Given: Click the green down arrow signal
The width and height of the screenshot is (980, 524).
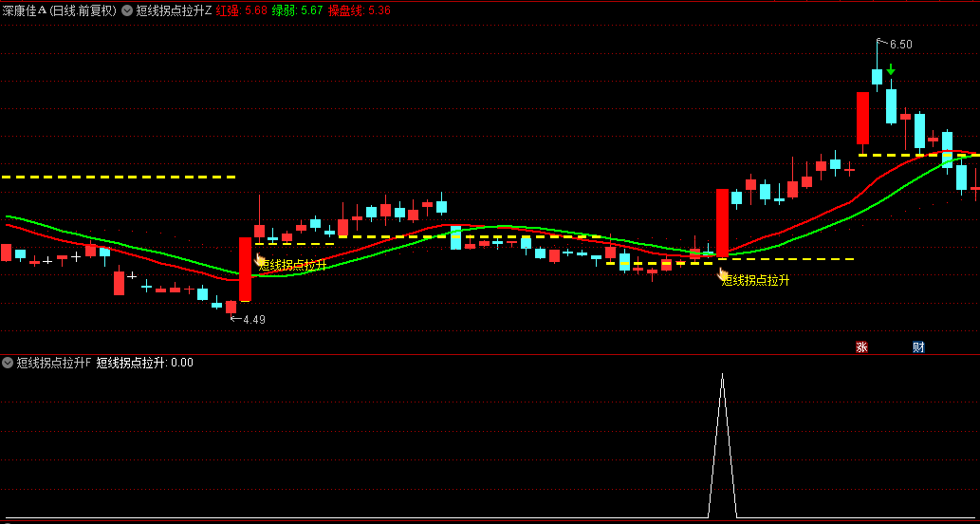Looking at the screenshot, I should tap(891, 69).
